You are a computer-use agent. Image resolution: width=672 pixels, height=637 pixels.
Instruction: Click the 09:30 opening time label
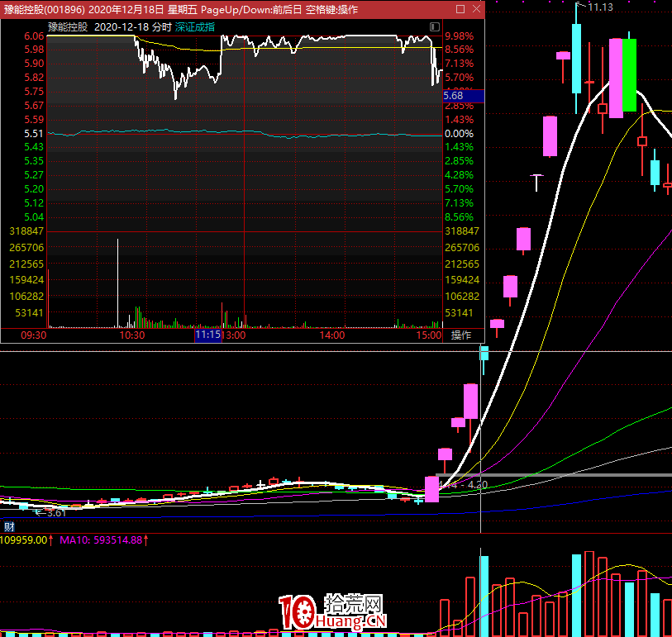(x=33, y=335)
